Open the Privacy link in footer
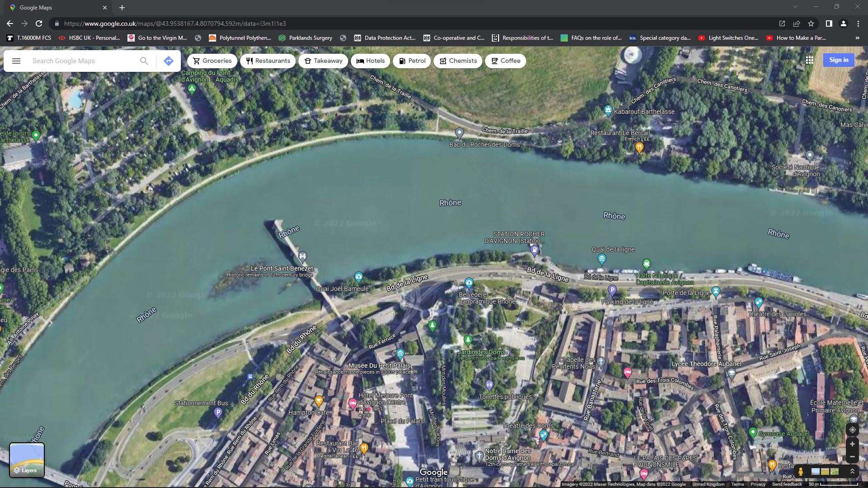Image resolution: width=868 pixels, height=488 pixels. click(758, 484)
